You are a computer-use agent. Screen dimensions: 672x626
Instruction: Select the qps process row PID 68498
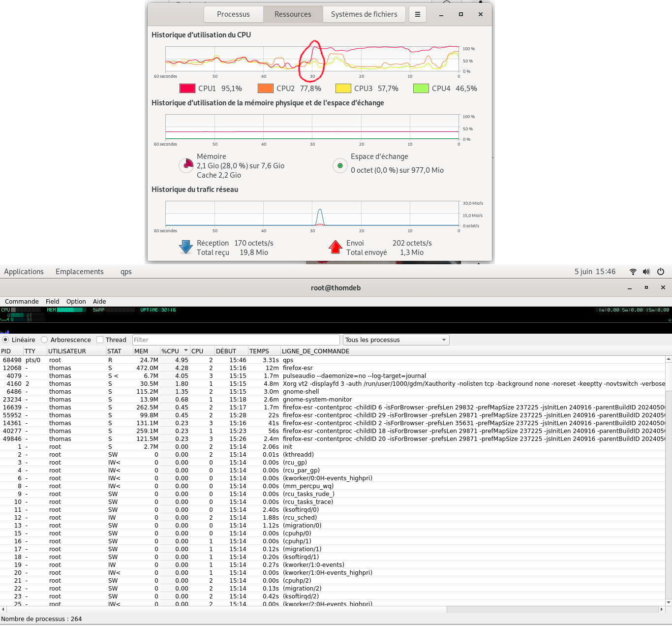pyautogui.click(x=333, y=360)
